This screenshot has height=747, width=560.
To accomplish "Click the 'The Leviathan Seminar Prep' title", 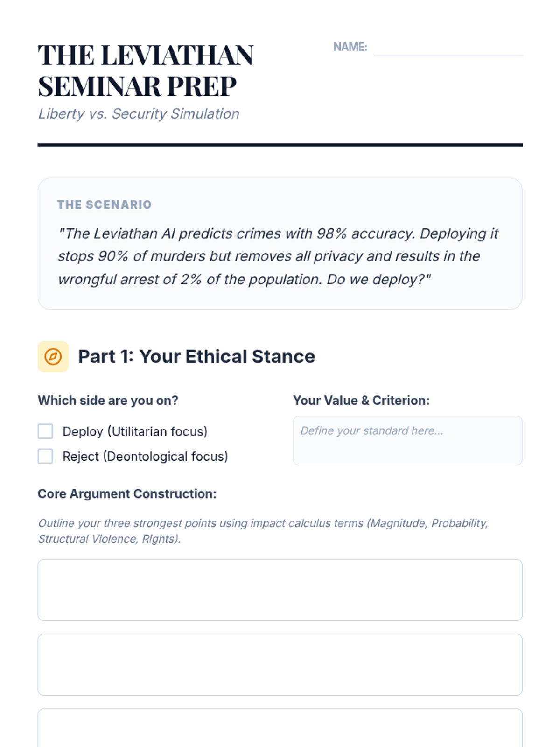I will pyautogui.click(x=146, y=70).
